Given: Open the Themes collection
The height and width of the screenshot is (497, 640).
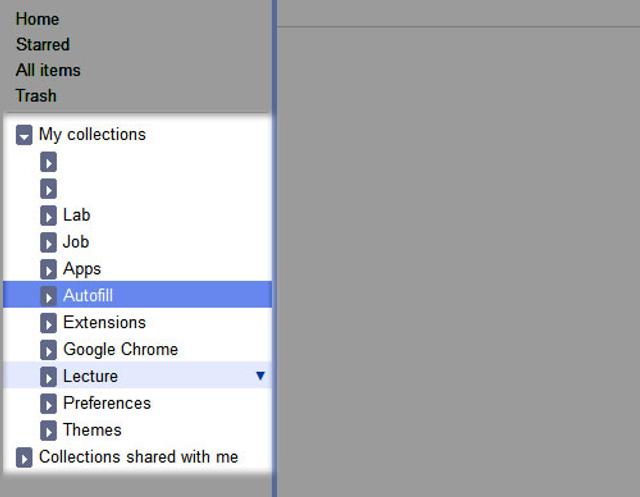Looking at the screenshot, I should click(92, 431).
